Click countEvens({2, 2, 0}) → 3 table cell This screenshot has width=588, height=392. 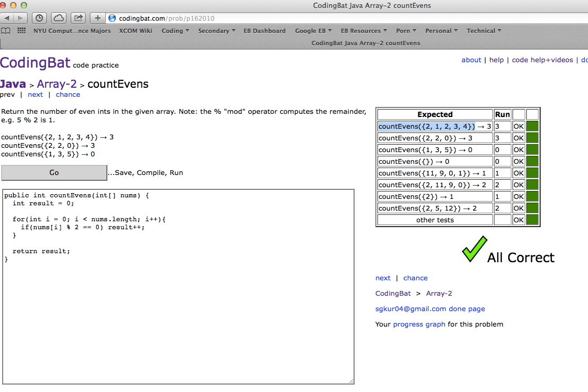(435, 138)
